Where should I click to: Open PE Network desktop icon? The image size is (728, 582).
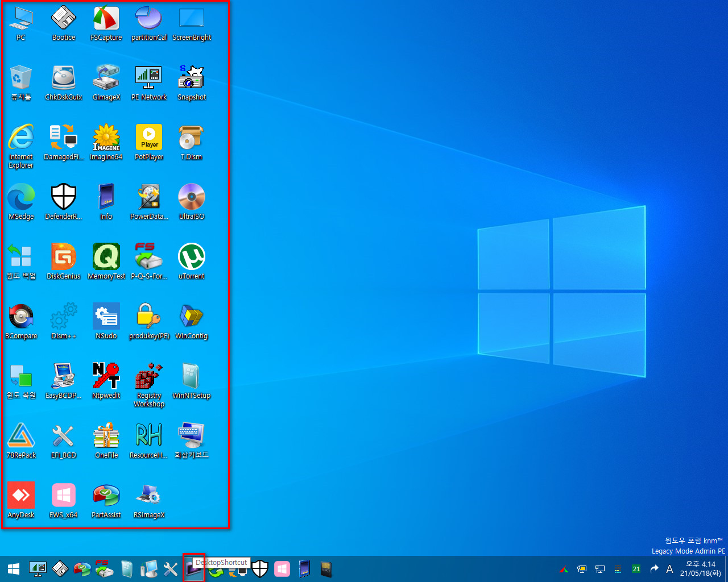[149, 84]
